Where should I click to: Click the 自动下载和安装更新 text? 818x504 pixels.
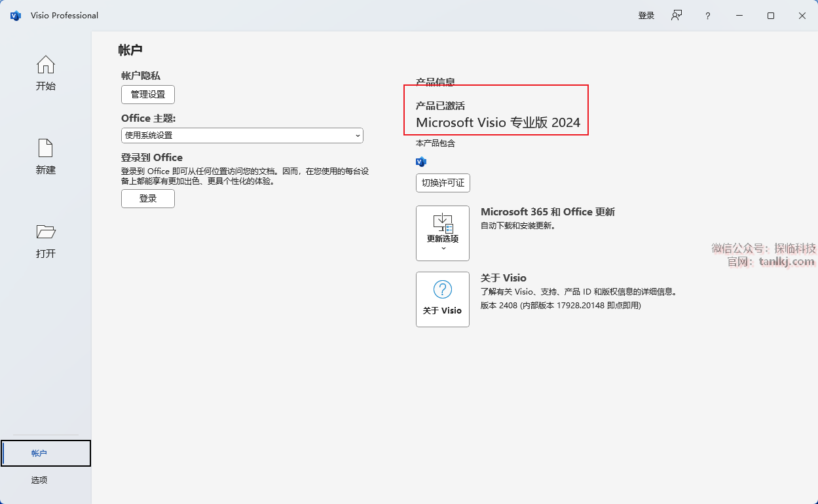[518, 226]
